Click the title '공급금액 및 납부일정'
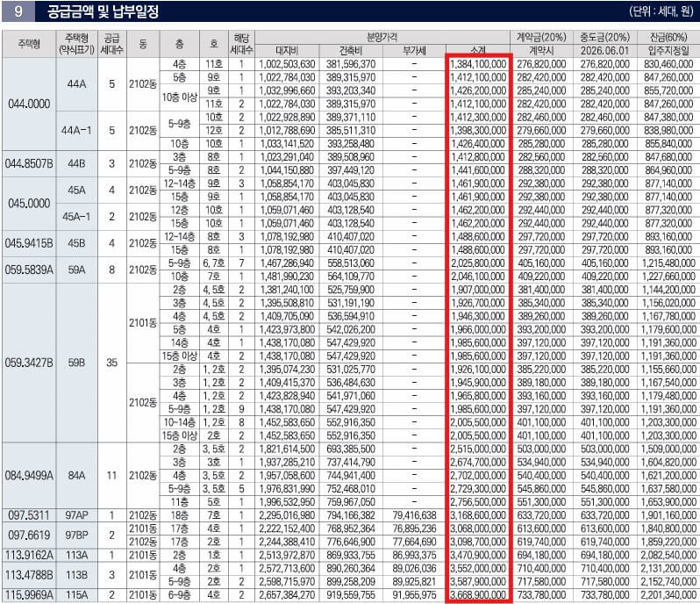700x604 pixels. point(104,11)
